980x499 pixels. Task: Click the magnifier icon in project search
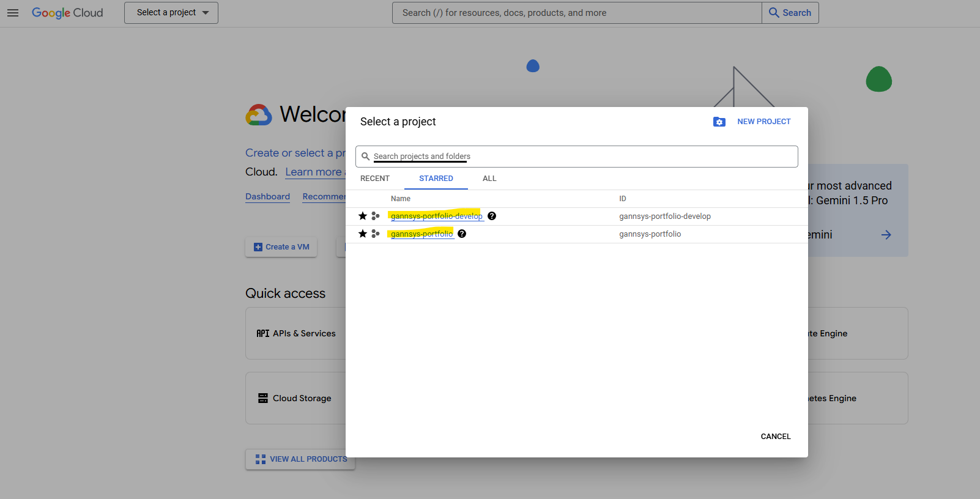point(366,157)
